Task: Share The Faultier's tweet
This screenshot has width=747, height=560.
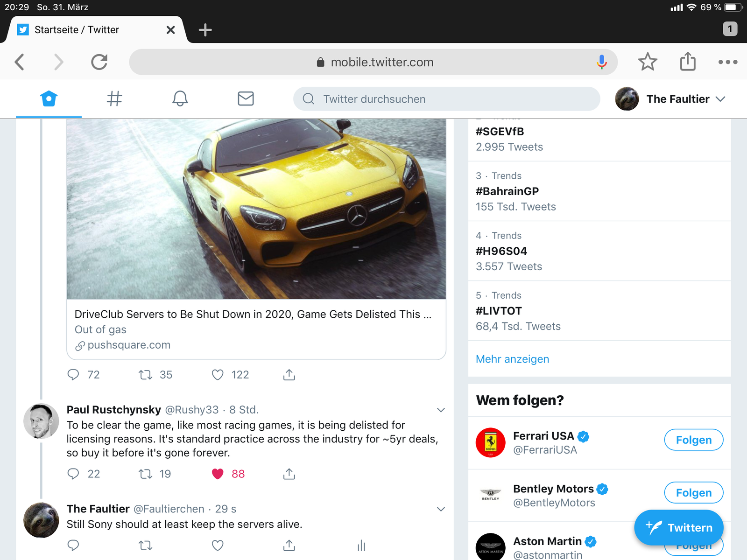Action: pos(289,545)
